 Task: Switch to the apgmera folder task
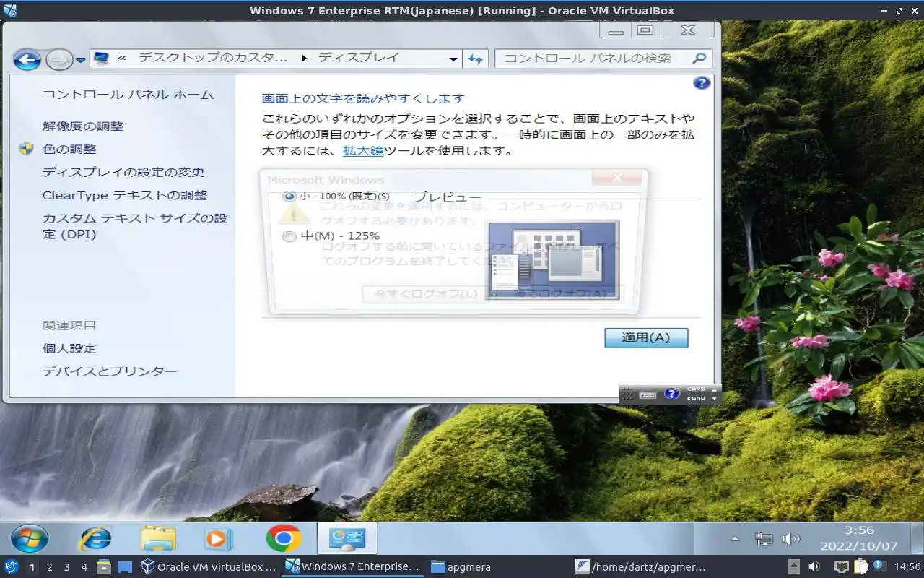(461, 567)
